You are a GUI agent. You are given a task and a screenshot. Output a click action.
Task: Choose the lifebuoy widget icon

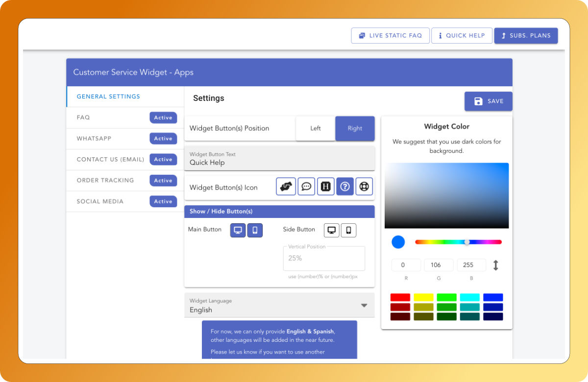364,187
